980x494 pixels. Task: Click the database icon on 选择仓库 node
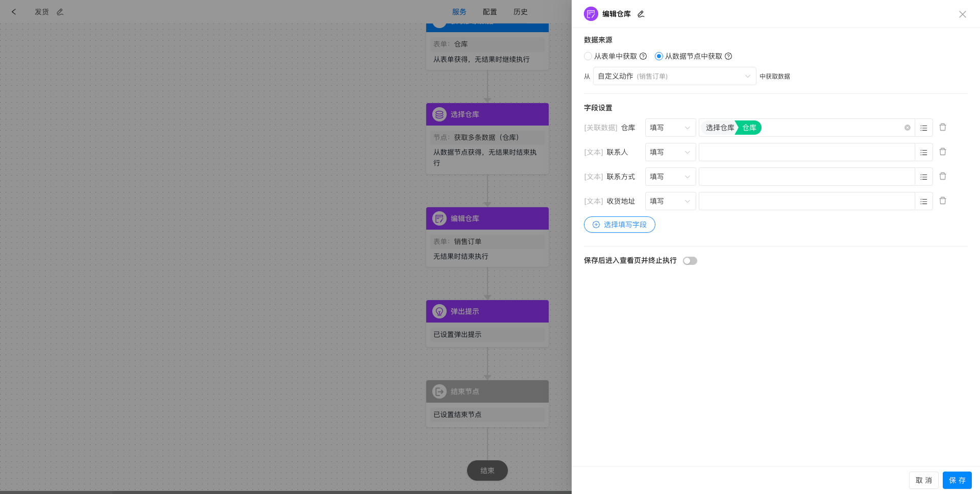coord(439,114)
